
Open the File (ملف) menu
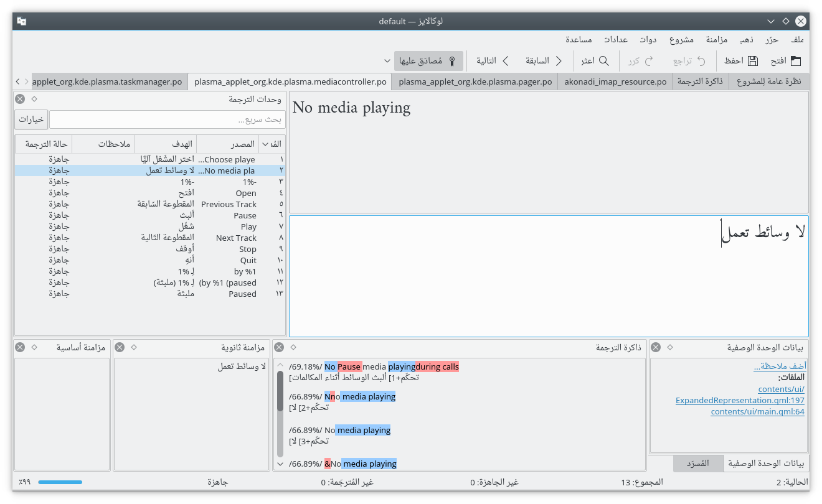[797, 39]
